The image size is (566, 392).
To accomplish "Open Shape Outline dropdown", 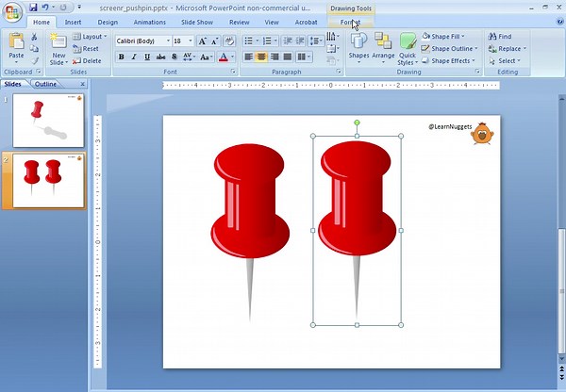I will 450,49.
